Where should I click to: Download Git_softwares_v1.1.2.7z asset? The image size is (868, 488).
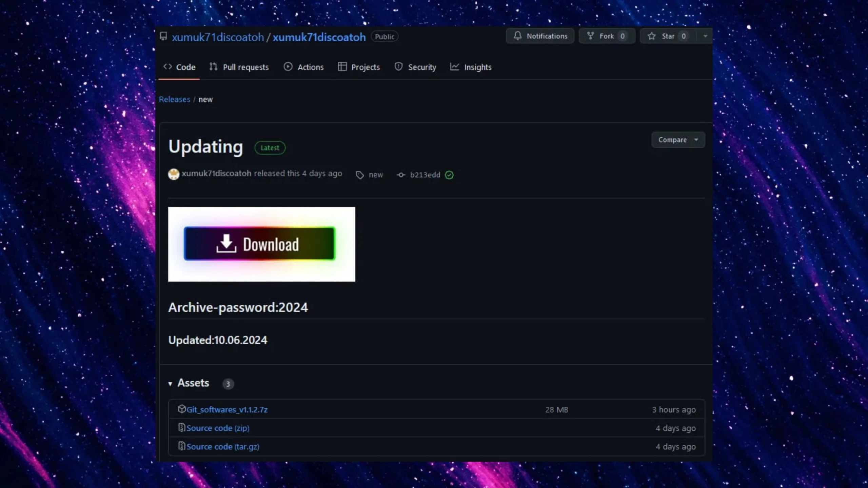pyautogui.click(x=227, y=409)
